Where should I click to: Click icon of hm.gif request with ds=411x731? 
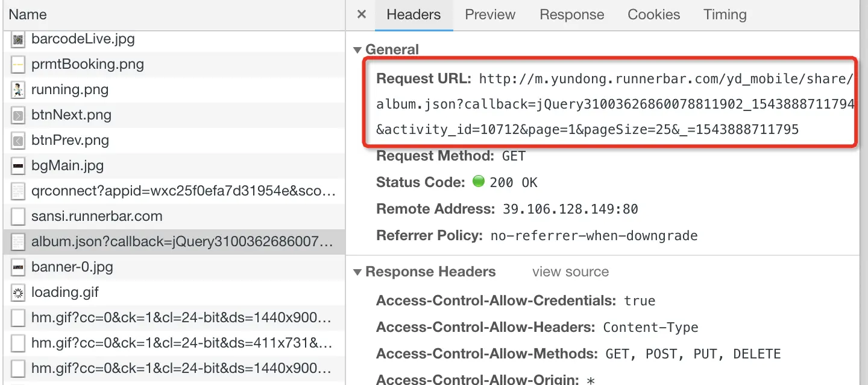coord(18,343)
